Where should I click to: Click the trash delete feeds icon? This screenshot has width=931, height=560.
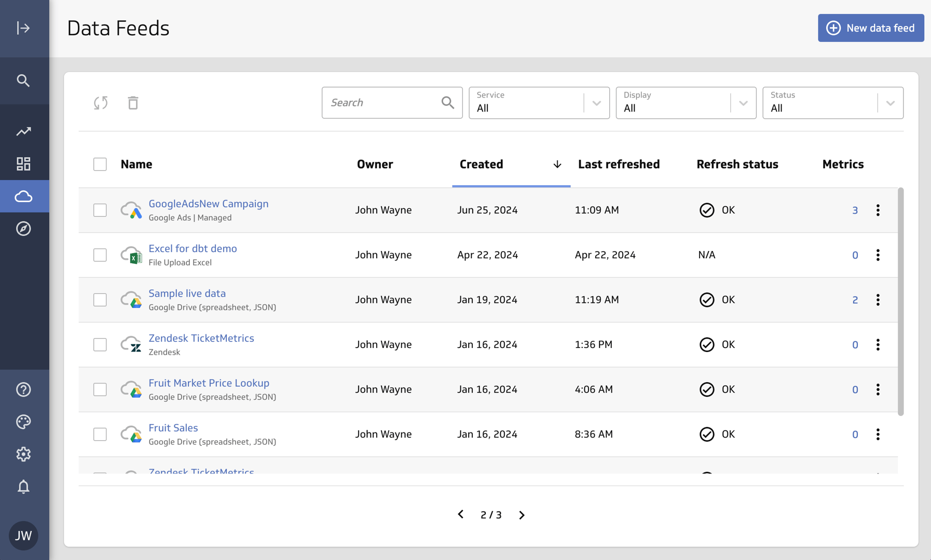click(133, 103)
